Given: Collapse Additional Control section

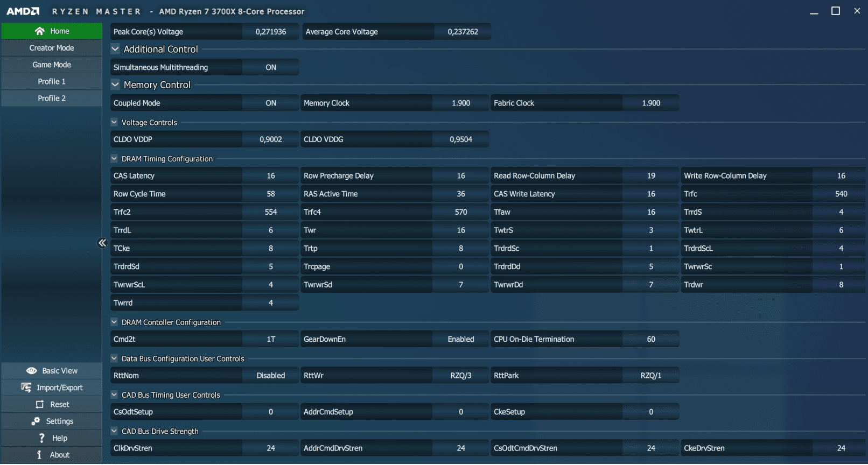Looking at the screenshot, I should [115, 49].
